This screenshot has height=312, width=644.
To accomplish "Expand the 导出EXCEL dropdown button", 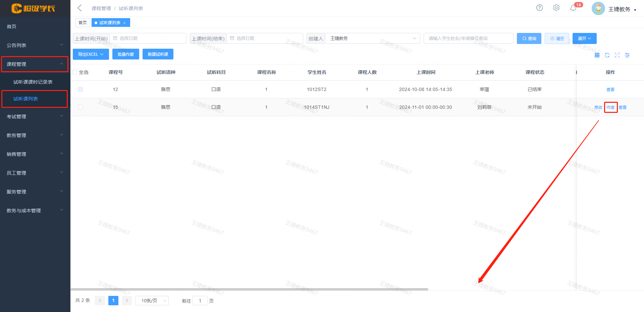I will [91, 54].
